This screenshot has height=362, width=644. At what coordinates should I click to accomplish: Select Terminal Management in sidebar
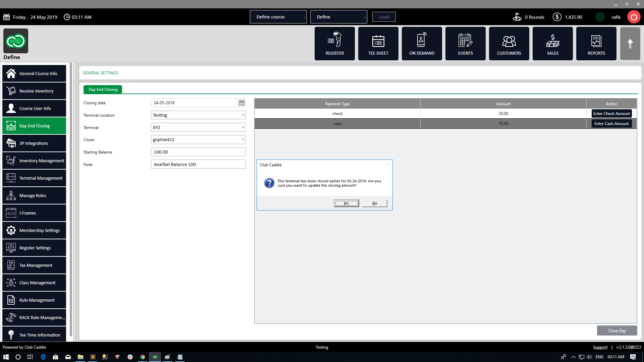pyautogui.click(x=34, y=178)
